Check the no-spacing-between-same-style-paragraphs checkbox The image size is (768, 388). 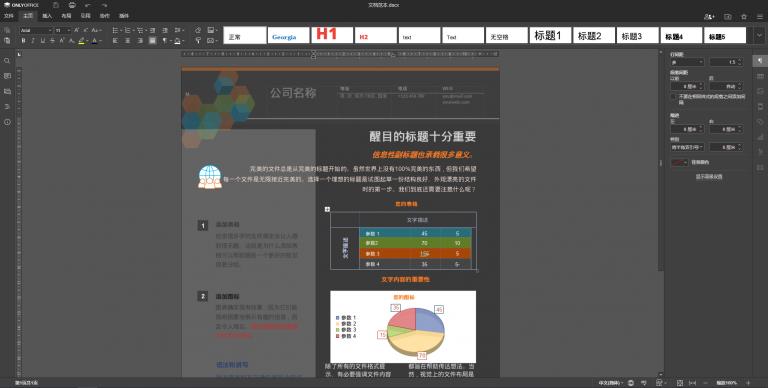pos(673,97)
